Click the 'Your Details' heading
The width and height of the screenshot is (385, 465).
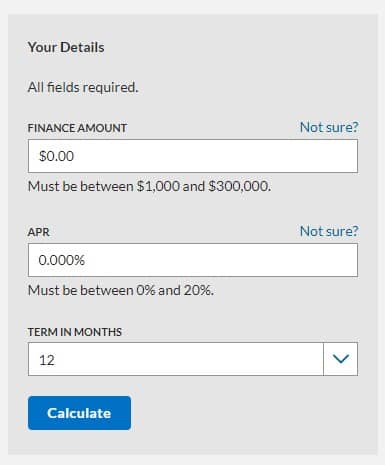66,47
